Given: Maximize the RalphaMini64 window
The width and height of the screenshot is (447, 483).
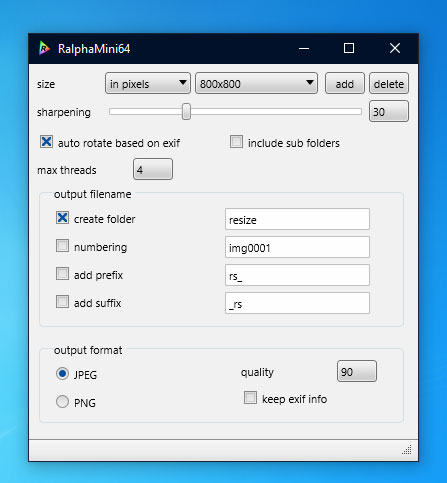Looking at the screenshot, I should click(x=349, y=49).
